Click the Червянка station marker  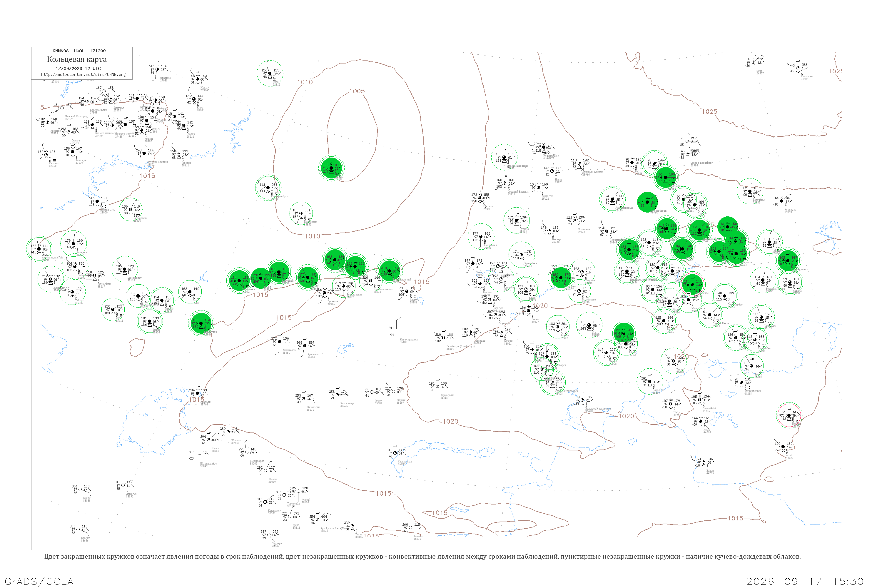point(781,201)
